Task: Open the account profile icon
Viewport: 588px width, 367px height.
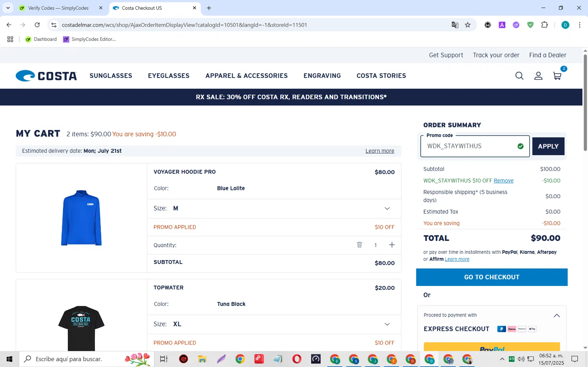Action: point(538,76)
